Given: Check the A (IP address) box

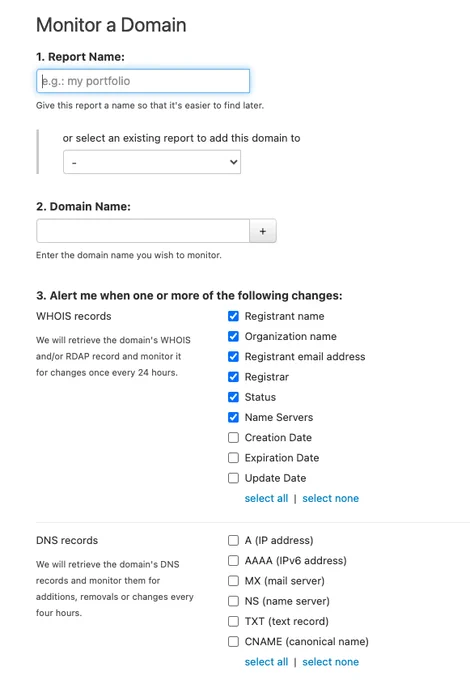Looking at the screenshot, I should (233, 540).
